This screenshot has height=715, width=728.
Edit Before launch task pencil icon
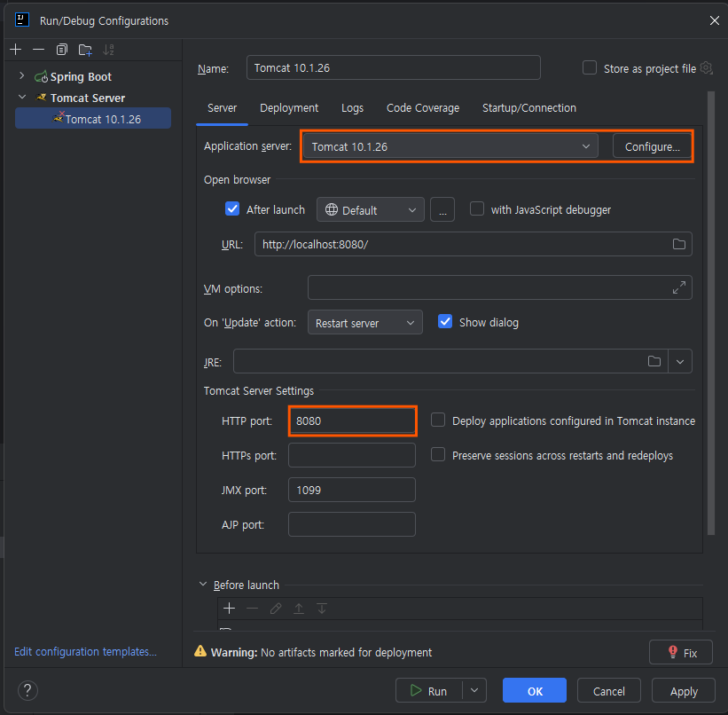[275, 609]
